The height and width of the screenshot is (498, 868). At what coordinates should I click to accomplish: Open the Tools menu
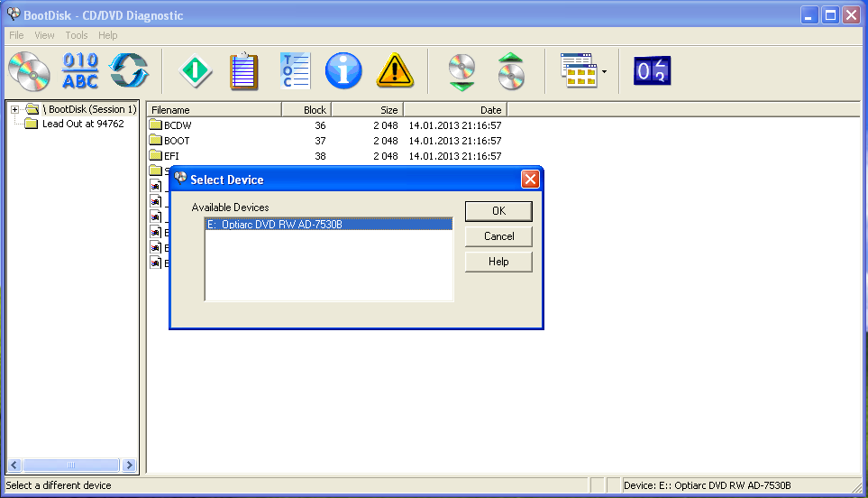coord(77,35)
